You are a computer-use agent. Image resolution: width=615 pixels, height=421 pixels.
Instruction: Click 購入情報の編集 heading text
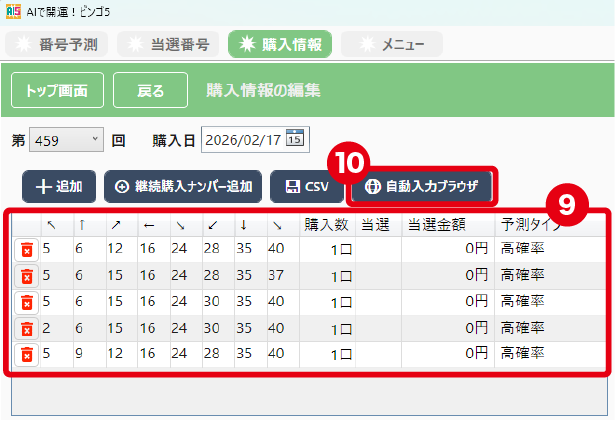coord(264,90)
